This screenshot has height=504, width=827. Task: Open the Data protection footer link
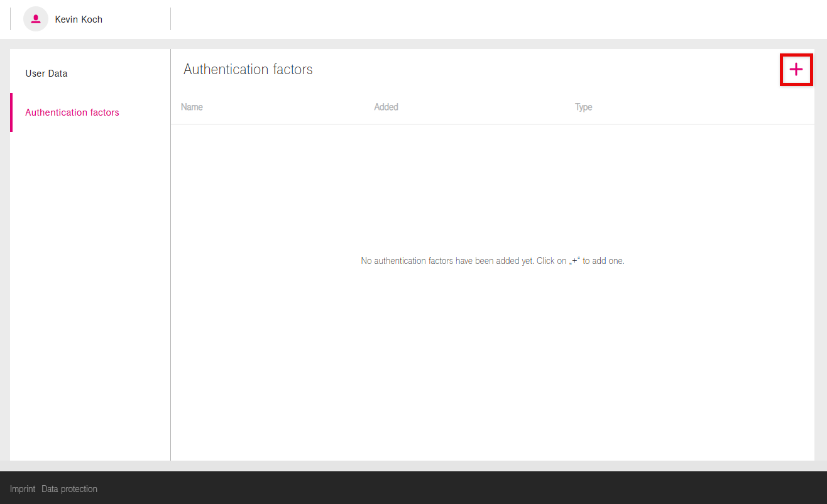point(69,489)
